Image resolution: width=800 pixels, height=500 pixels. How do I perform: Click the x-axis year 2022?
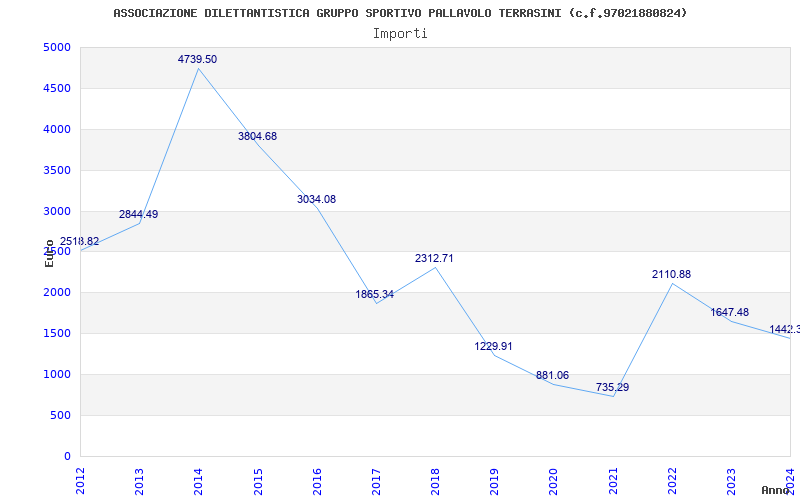tap(672, 481)
